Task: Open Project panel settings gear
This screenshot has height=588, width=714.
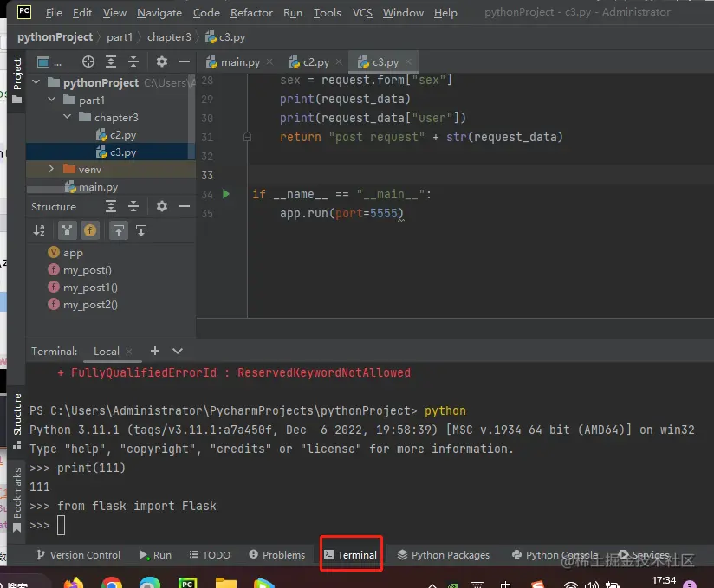Action: pos(162,61)
